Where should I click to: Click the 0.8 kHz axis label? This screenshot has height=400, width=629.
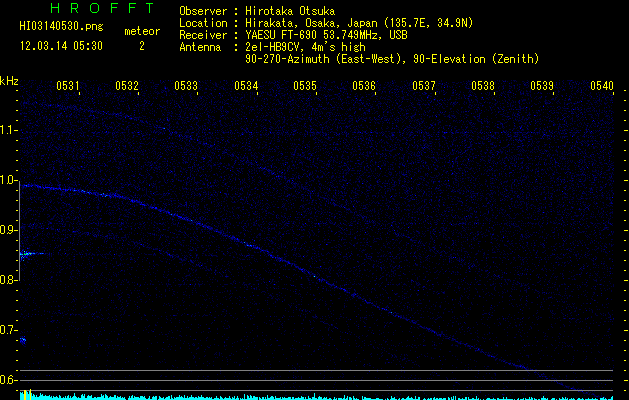[x=9, y=280]
